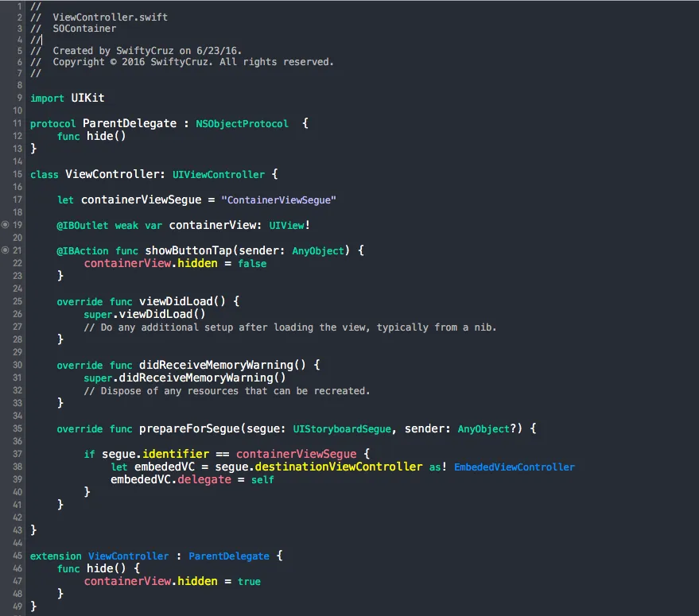Click the 'Created by SwiftyCruz on 6/23/16.' comment
This screenshot has width=699, height=616.
coord(147,51)
